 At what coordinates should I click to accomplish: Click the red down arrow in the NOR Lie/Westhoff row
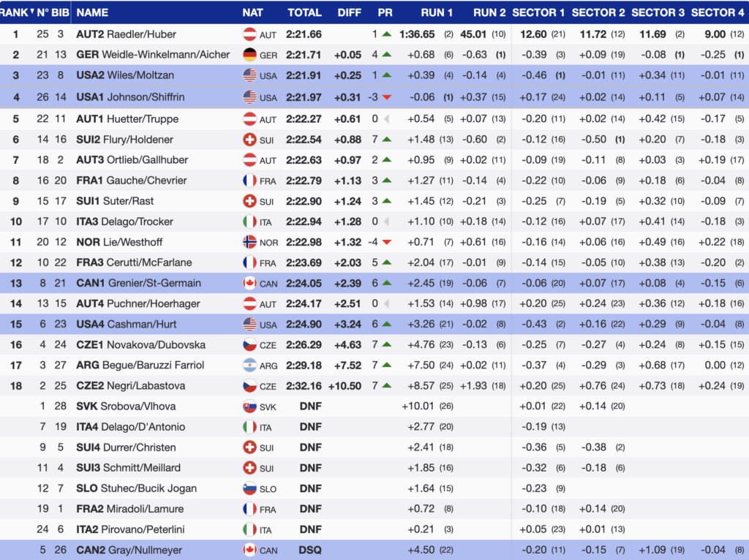[387, 242]
